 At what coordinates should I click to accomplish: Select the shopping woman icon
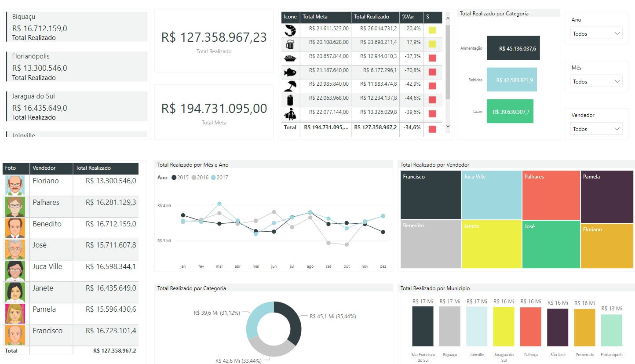[x=290, y=114]
